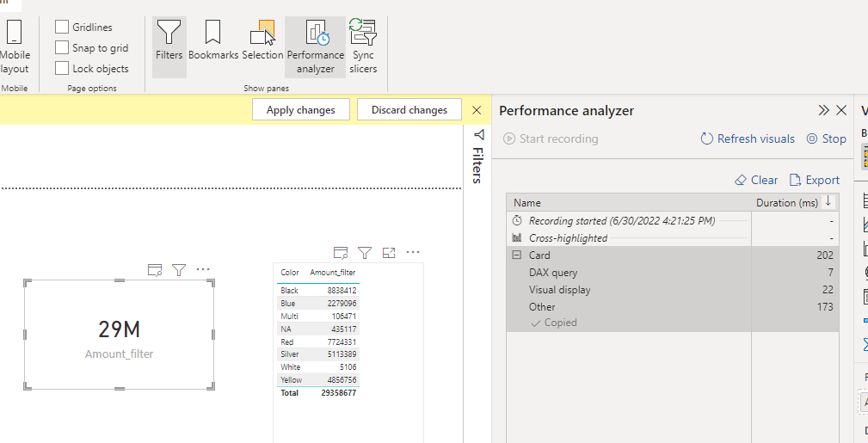Open More options above table visual
The image size is (868, 443).
pos(413,253)
